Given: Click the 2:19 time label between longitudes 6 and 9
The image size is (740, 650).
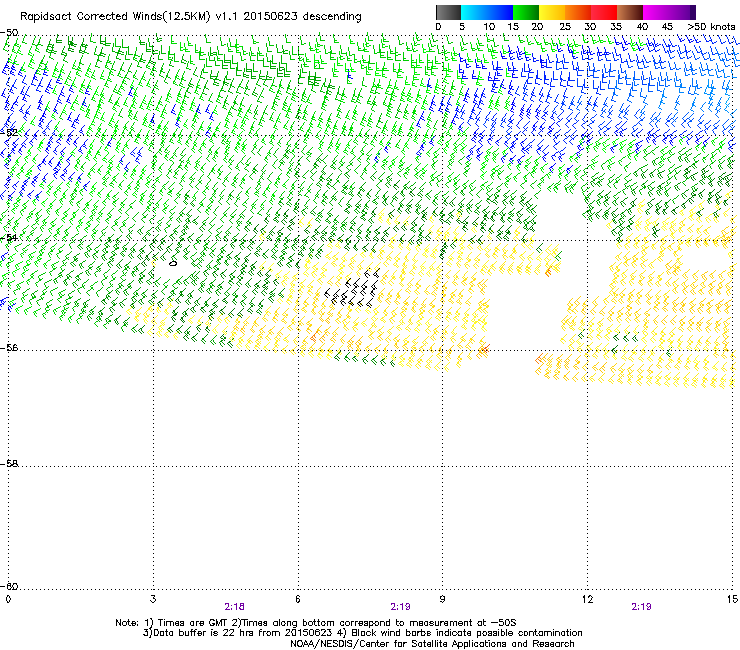Looking at the screenshot, I should pyautogui.click(x=400, y=607).
